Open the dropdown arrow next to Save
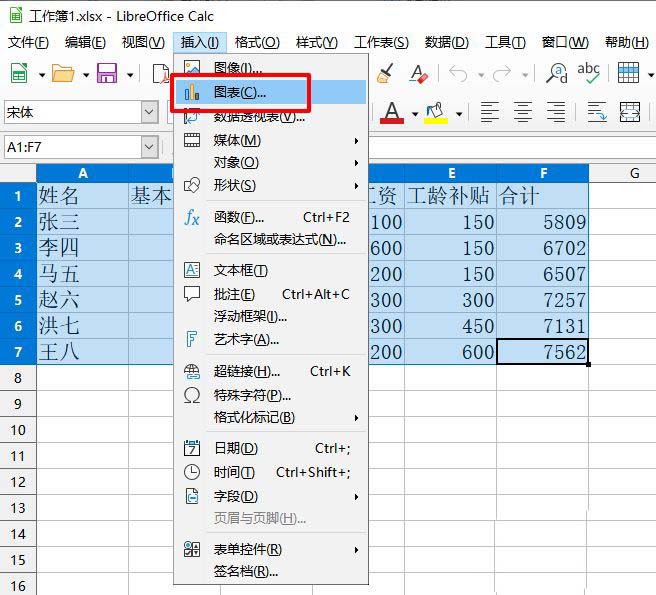The width and height of the screenshot is (656, 595). 130,75
